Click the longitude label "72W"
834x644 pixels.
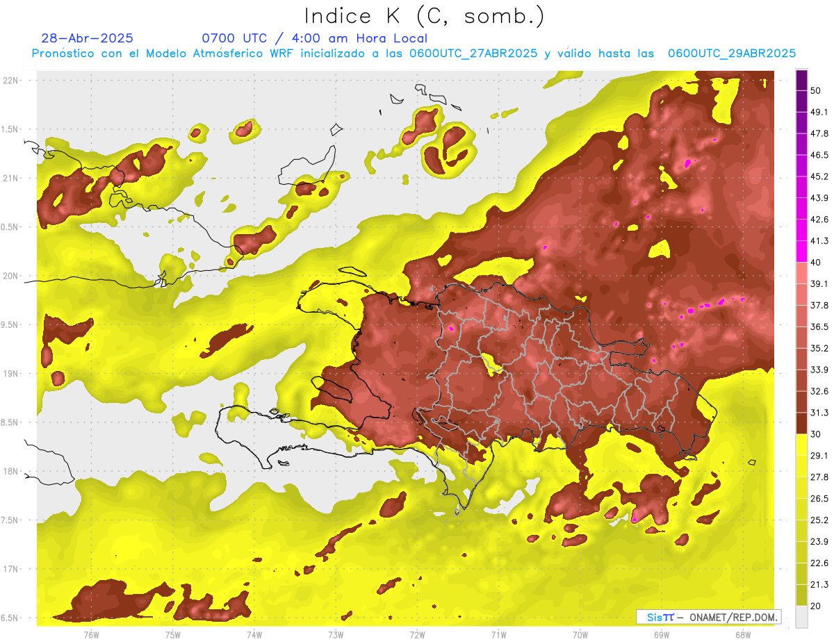tap(417, 634)
